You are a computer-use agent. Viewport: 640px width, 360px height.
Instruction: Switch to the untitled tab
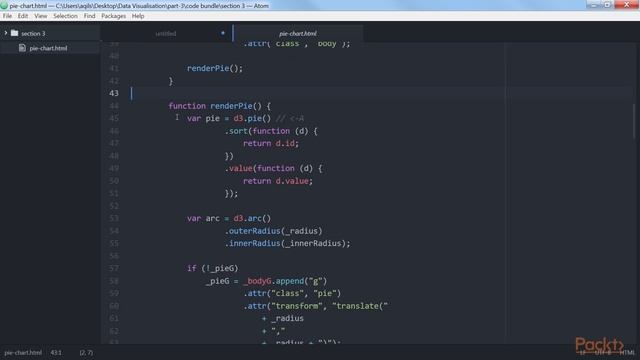[x=166, y=33]
